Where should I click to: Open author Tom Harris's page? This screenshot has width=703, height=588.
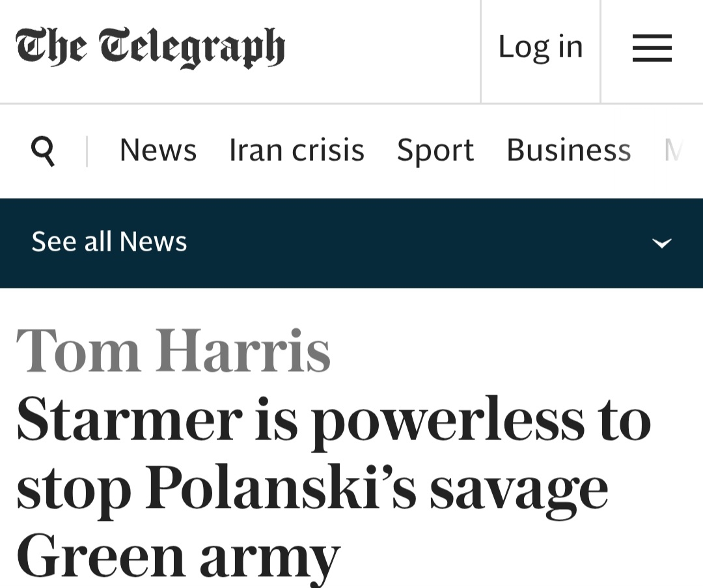pyautogui.click(x=173, y=351)
